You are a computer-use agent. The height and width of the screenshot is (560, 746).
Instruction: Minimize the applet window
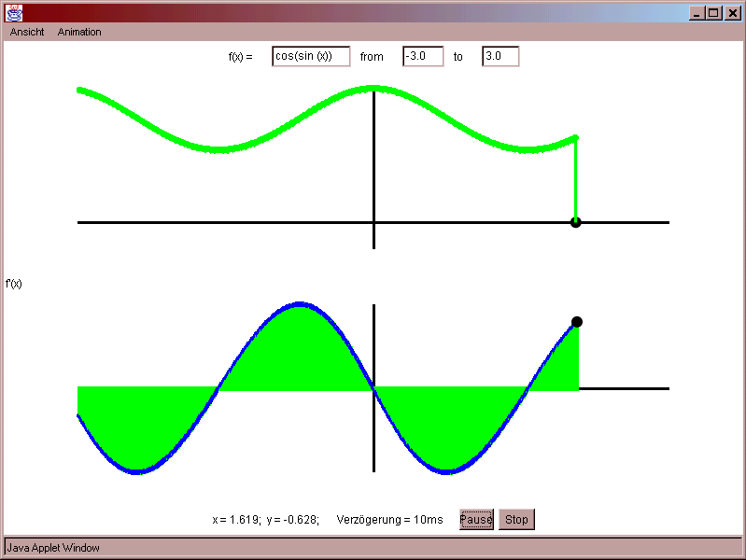(x=697, y=13)
